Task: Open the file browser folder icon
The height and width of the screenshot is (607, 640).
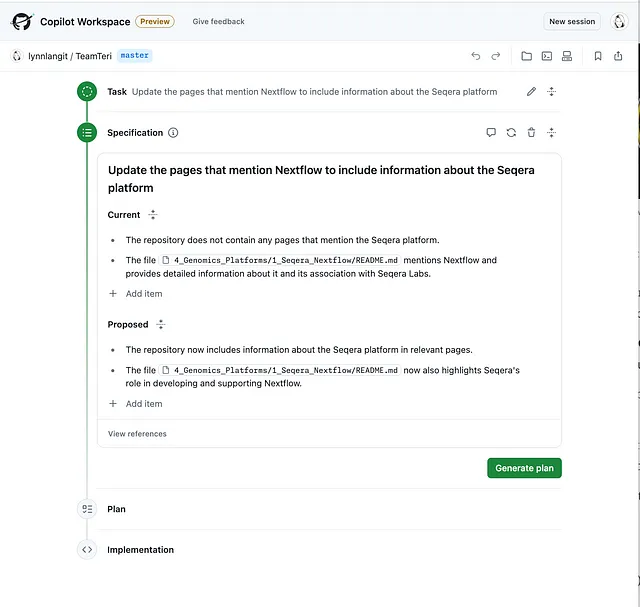Action: (x=527, y=56)
